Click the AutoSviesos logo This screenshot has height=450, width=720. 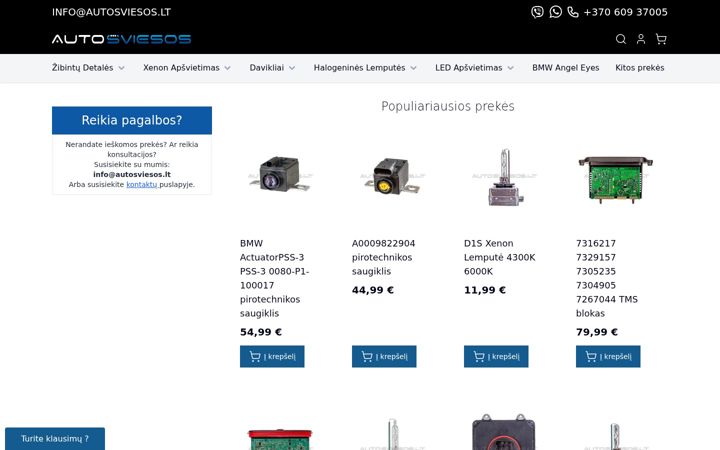pos(121,39)
